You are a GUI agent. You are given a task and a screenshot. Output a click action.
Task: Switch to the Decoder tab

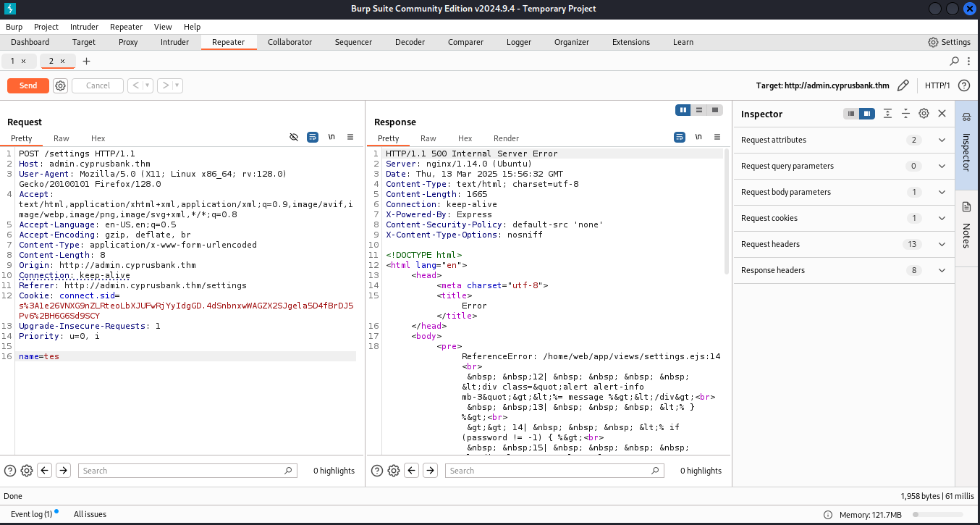pos(410,42)
